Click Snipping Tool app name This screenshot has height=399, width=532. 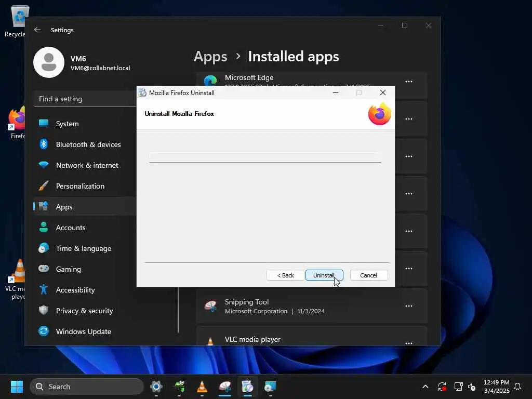click(x=247, y=302)
